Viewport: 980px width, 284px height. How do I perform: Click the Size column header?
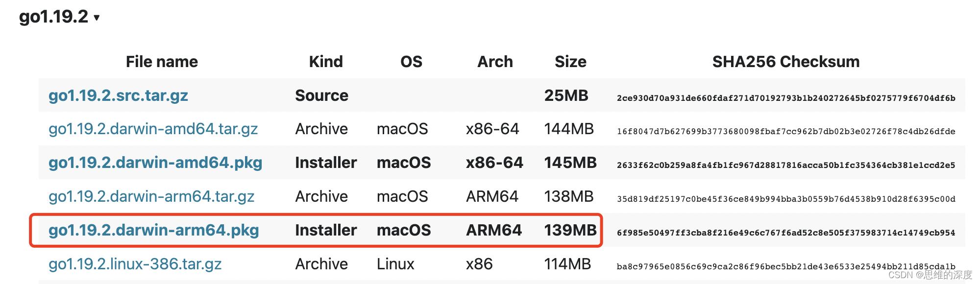pyautogui.click(x=571, y=62)
